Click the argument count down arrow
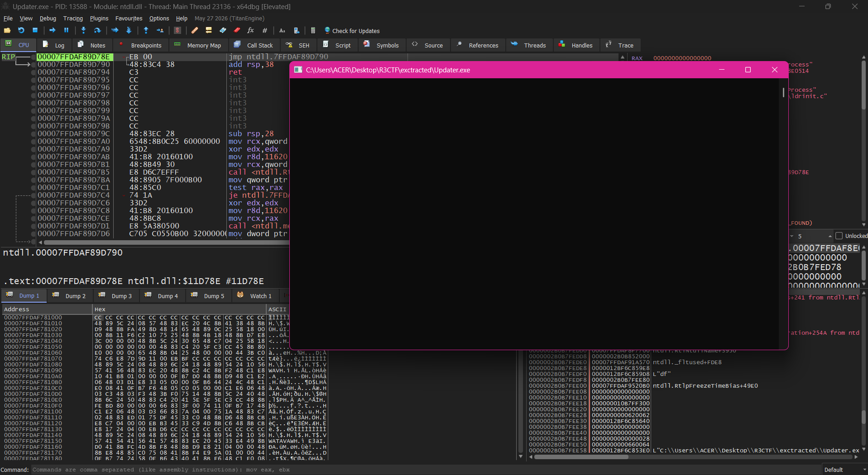Image resolution: width=868 pixels, height=475 pixels. pos(792,237)
